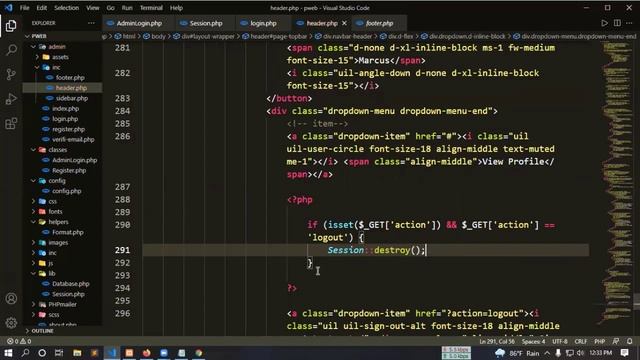Open the File menu
Viewport: 640px width, 360px height.
pos(24,8)
